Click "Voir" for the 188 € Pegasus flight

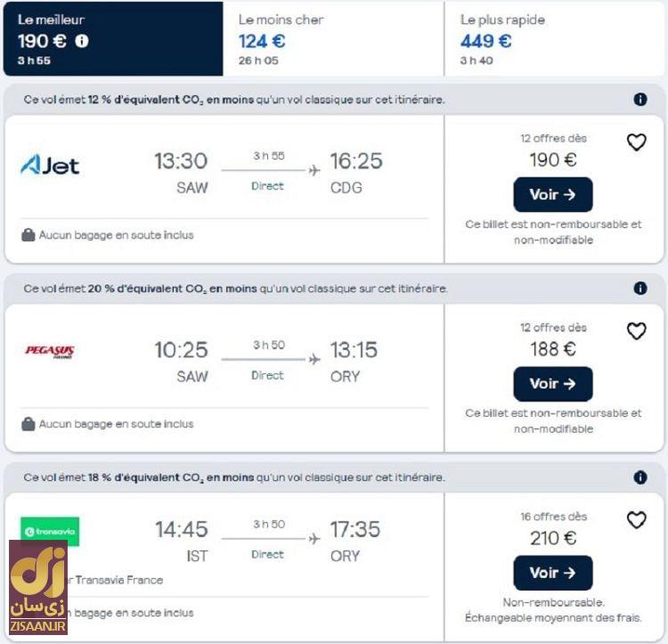coord(552,384)
